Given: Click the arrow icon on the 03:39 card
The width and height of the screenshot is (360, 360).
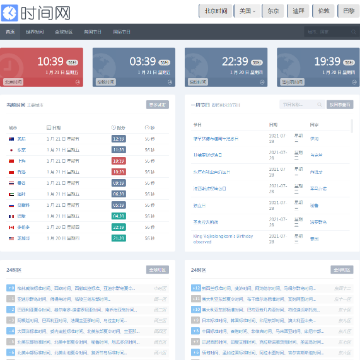Looking at the screenshot, I should point(170,82).
